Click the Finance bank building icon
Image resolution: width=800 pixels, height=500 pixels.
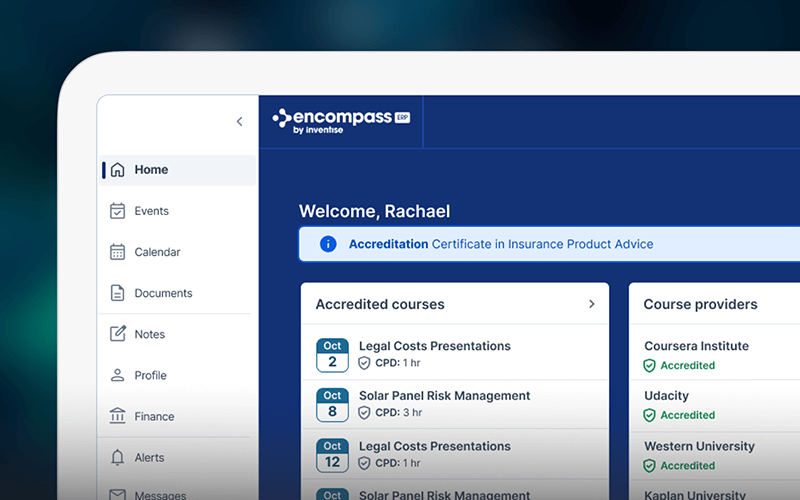pyautogui.click(x=118, y=416)
